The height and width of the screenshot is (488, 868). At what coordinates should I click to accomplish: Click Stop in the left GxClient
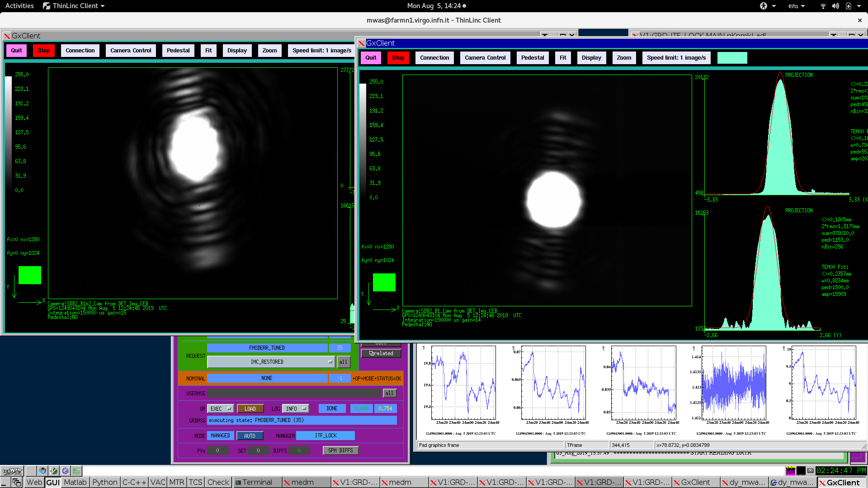44,51
